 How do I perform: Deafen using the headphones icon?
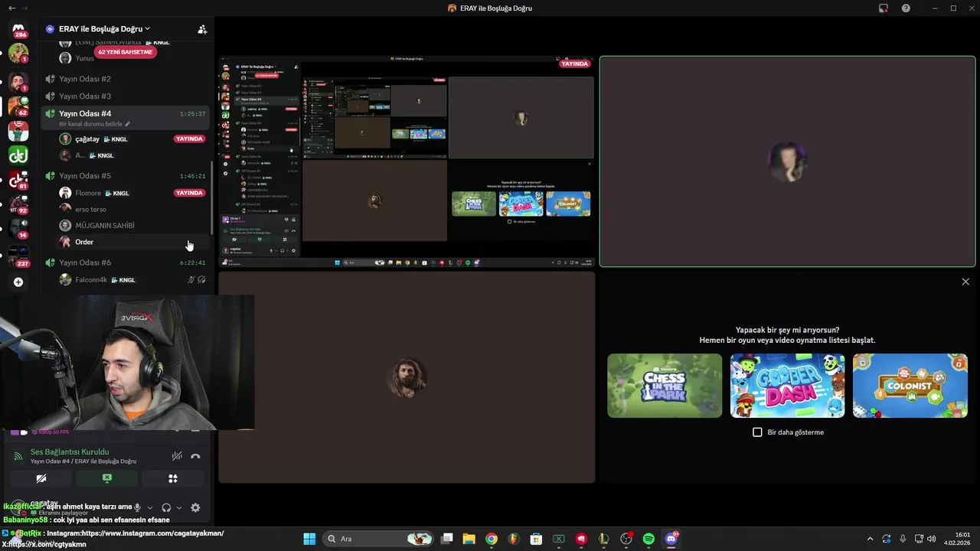click(x=166, y=507)
